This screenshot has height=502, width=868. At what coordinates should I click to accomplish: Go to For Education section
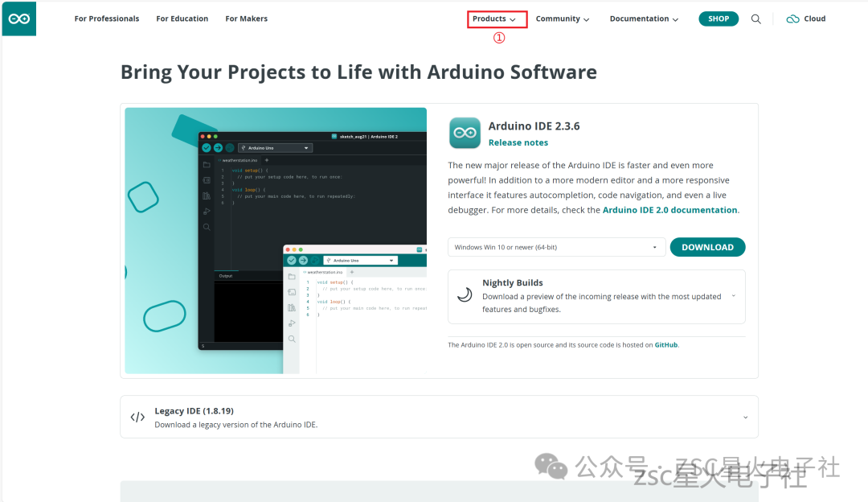pyautogui.click(x=182, y=19)
